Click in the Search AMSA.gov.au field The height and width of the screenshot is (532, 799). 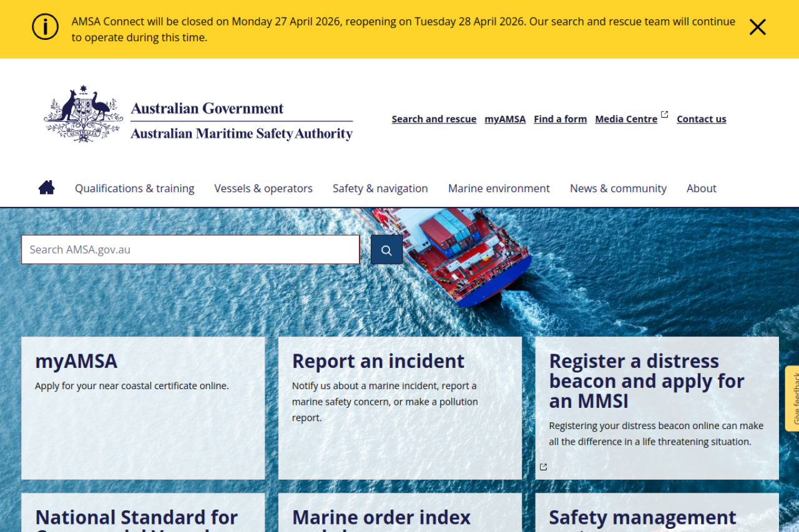pyautogui.click(x=190, y=249)
